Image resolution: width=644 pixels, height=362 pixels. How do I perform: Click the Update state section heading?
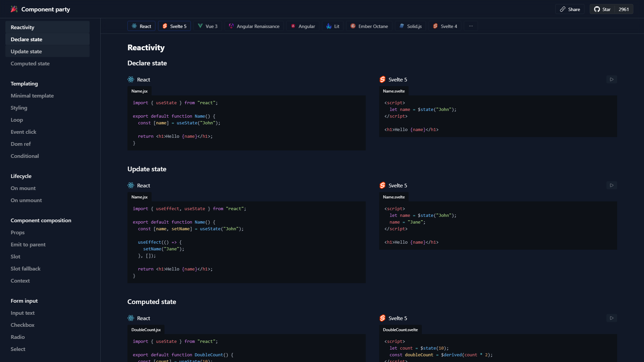click(147, 169)
